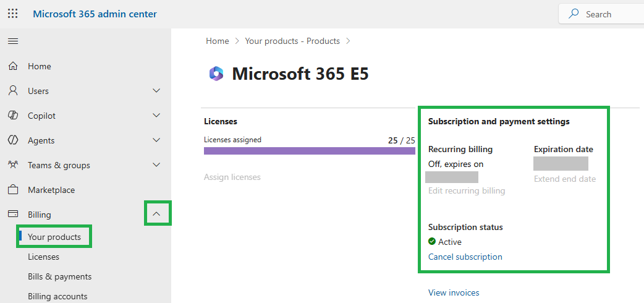Click the search magnifier icon

pyautogui.click(x=574, y=14)
